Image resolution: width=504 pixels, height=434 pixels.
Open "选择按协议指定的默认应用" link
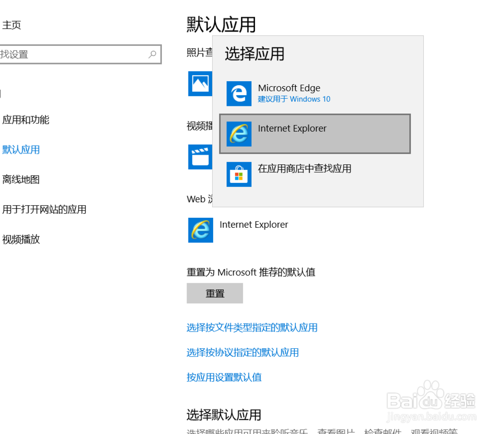pyautogui.click(x=242, y=352)
